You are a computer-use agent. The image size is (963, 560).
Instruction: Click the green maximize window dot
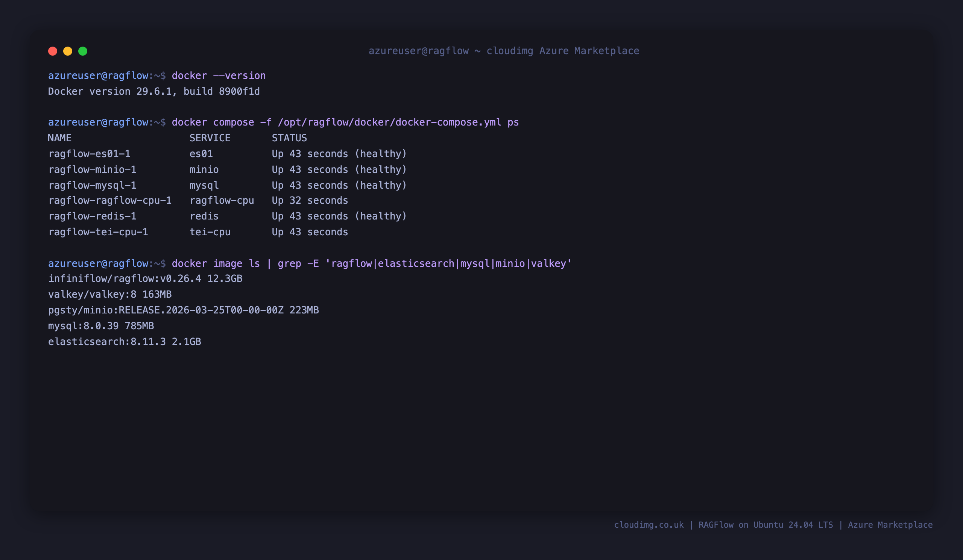click(x=83, y=51)
